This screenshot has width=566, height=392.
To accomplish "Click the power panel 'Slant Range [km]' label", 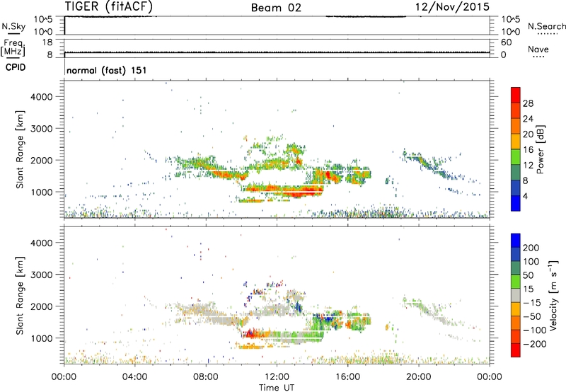I will [20, 149].
